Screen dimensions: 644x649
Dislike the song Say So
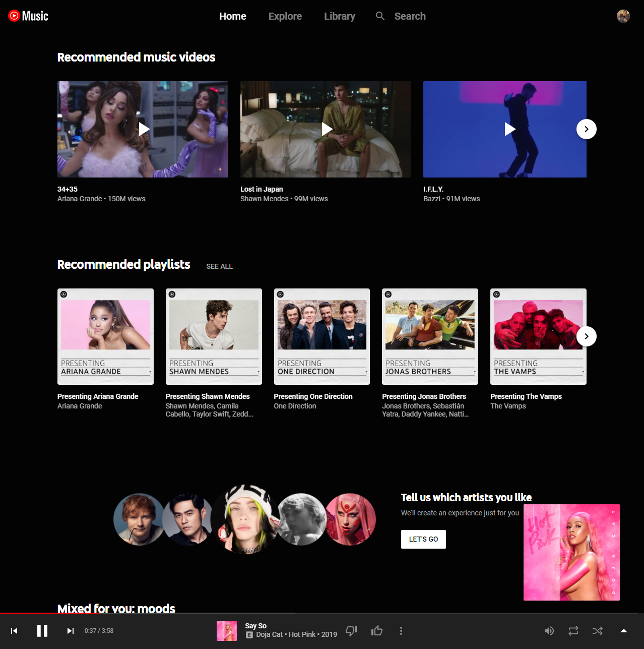click(x=351, y=631)
